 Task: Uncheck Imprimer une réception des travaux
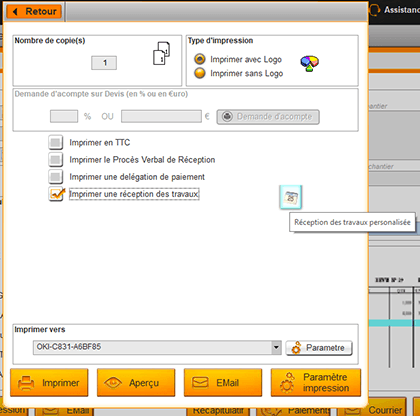coord(56,194)
